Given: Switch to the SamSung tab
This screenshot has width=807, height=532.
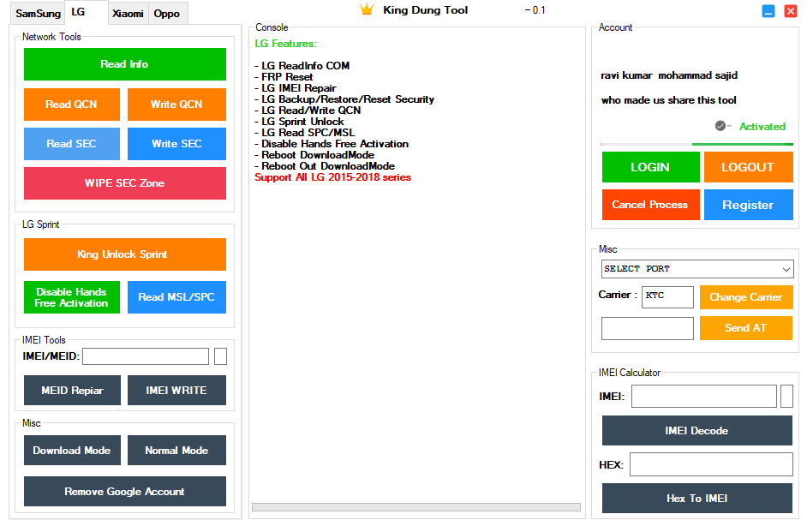Looking at the screenshot, I should (38, 14).
